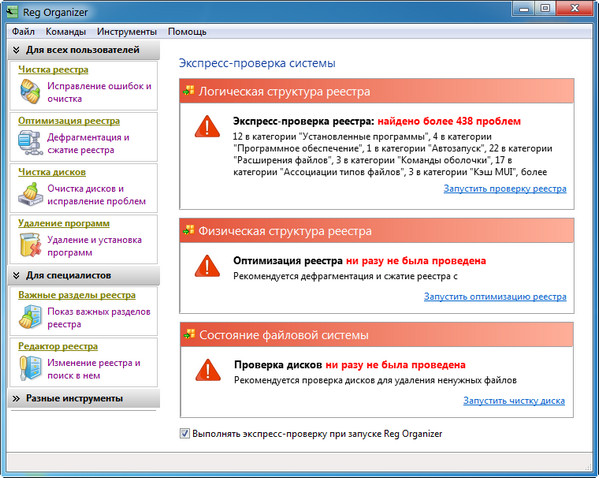
Task: Open the Файл menu
Action: tap(23, 31)
